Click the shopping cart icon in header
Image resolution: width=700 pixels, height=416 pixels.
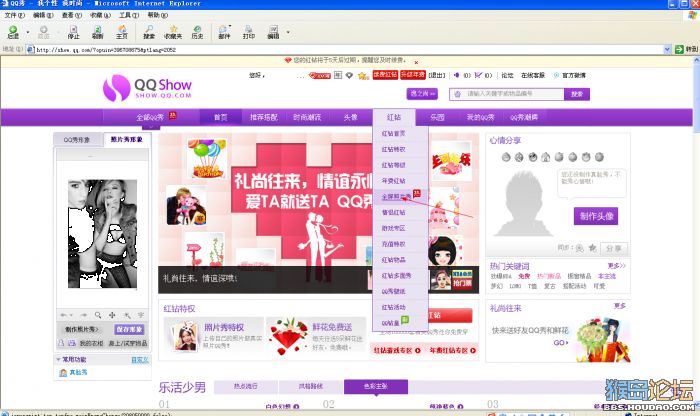[478, 75]
